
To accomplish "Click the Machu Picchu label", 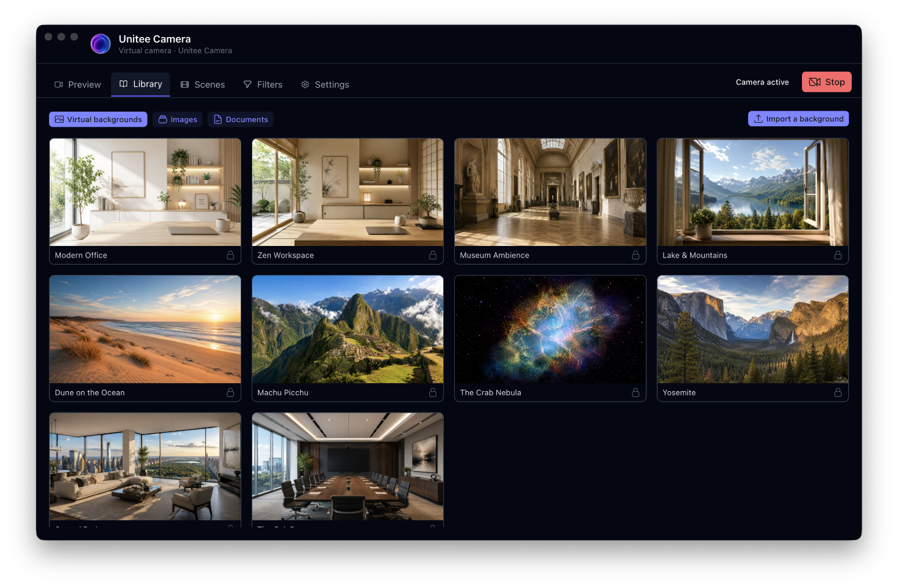I will click(283, 392).
